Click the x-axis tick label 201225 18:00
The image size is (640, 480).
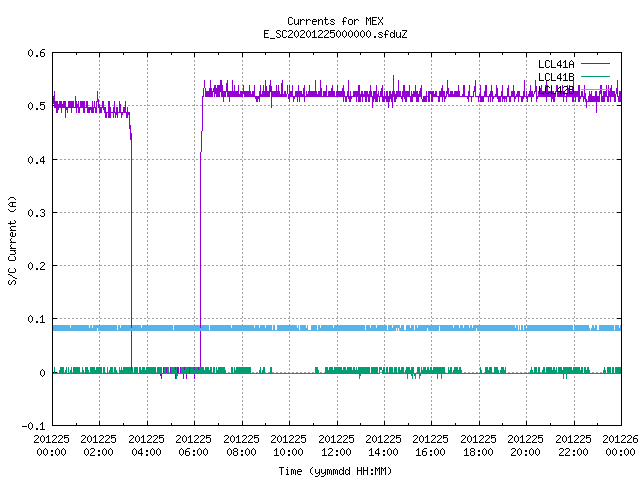[478, 445]
